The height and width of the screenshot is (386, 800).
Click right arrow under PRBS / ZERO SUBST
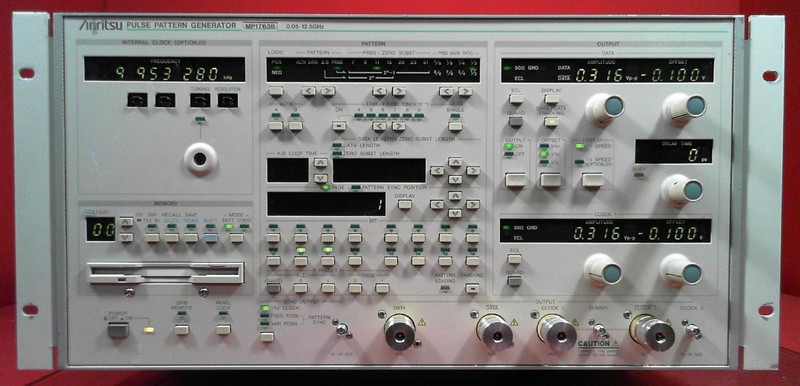[398, 91]
